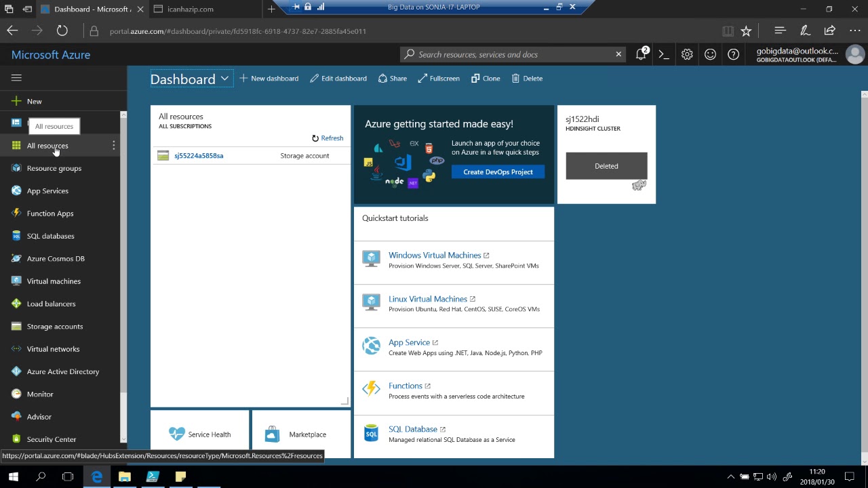
Task: Clear the search box with X
Action: (x=618, y=54)
